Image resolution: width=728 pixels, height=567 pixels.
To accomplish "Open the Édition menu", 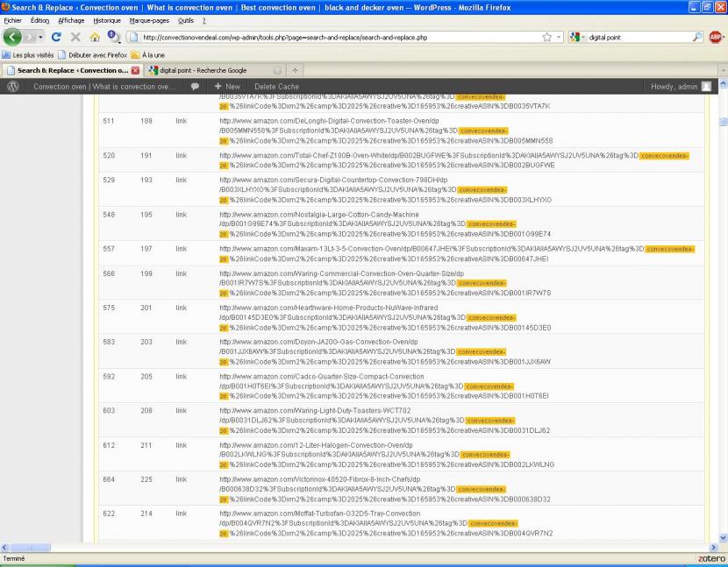I will pyautogui.click(x=39, y=20).
